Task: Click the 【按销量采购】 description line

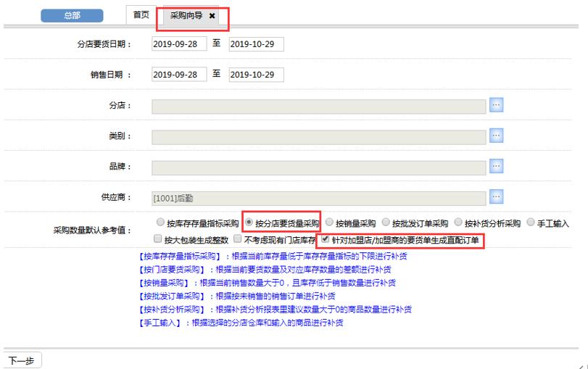Action: [x=267, y=283]
